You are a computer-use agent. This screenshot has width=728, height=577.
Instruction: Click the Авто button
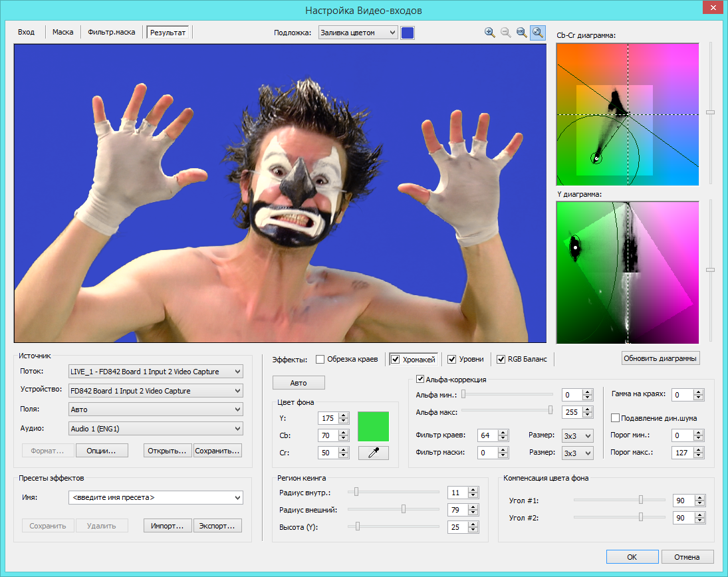pyautogui.click(x=299, y=383)
